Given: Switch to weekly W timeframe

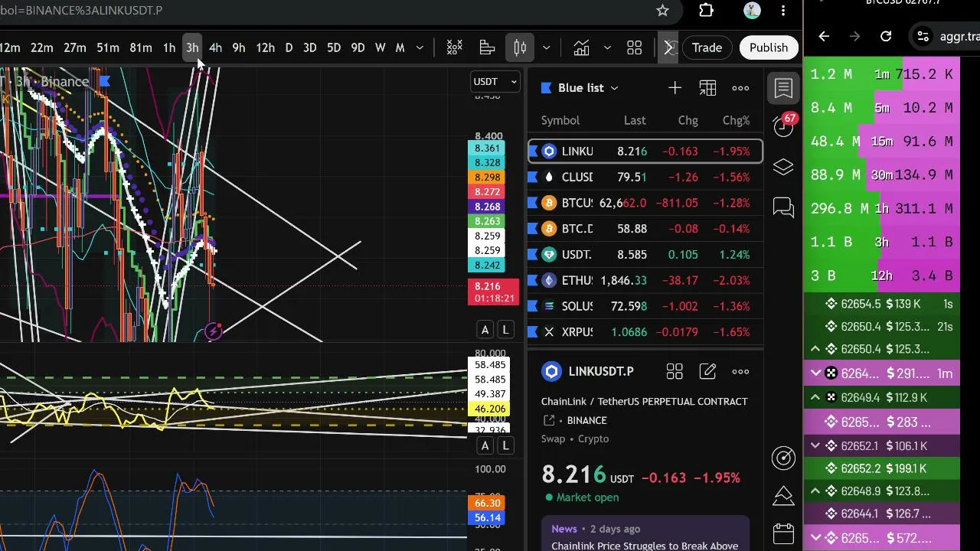Looking at the screenshot, I should tap(381, 48).
